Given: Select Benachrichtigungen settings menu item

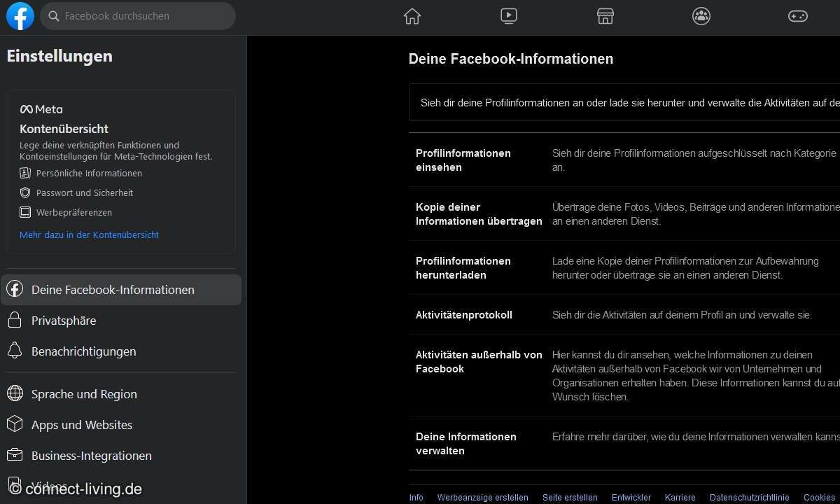Looking at the screenshot, I should click(x=121, y=351).
